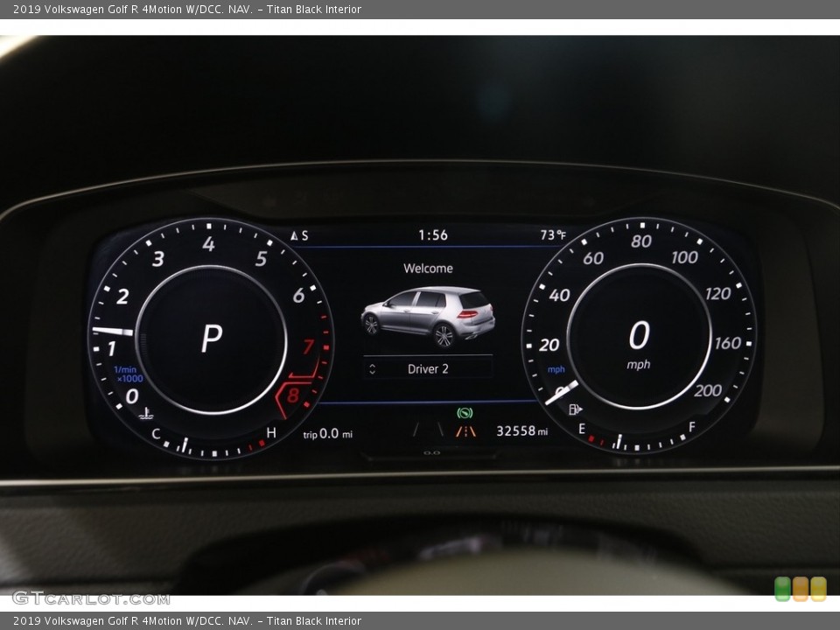Open the Driver 2 profile selector
The height and width of the screenshot is (630, 840).
click(428, 368)
